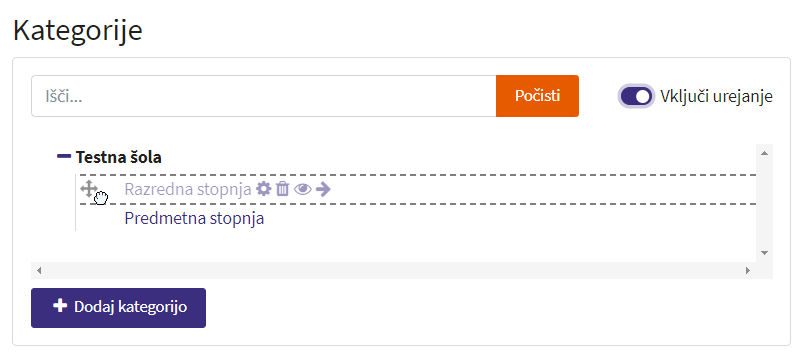
Task: Focus the Išči search field
Action: point(264,96)
